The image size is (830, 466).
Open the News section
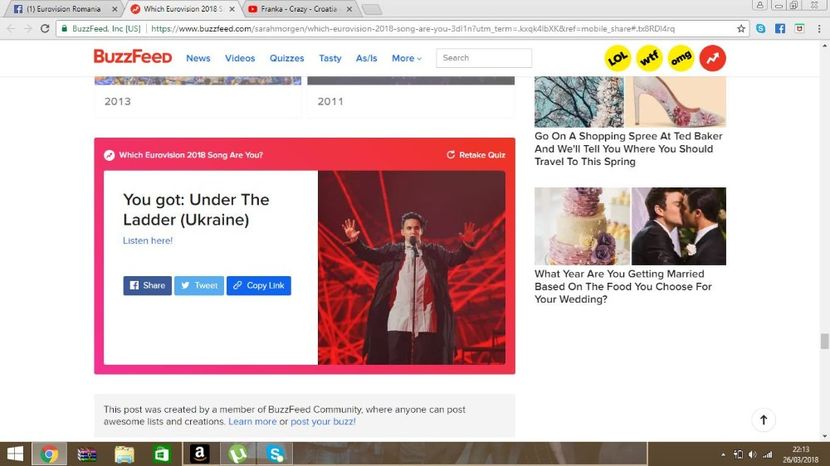(198, 58)
